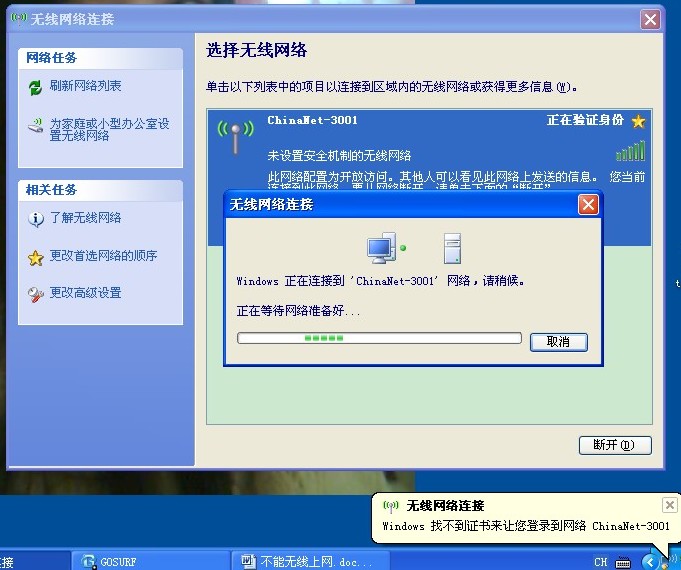Click 正在验证身份 status text
Viewport: 681px width, 570px height.
pyautogui.click(x=585, y=120)
